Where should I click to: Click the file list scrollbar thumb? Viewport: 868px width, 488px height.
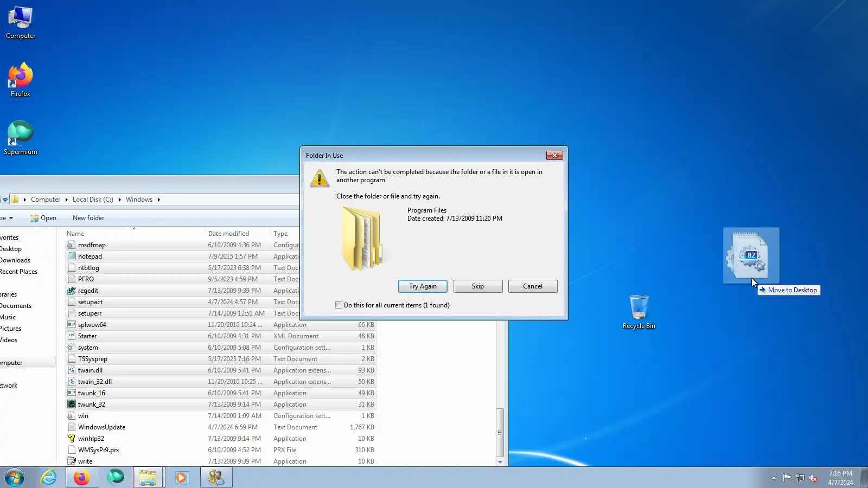(500, 432)
